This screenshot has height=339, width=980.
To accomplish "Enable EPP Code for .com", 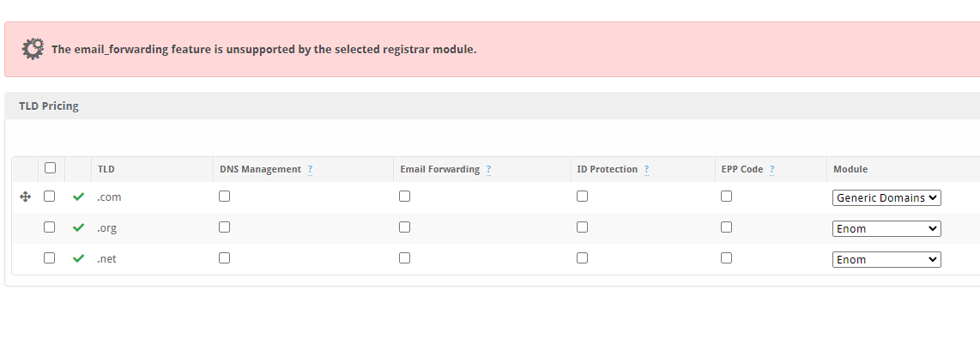I will click(x=726, y=197).
